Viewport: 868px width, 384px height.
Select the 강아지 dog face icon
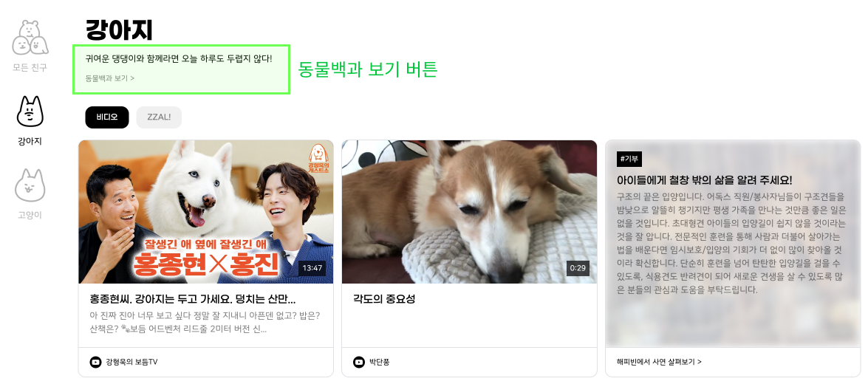click(30, 111)
